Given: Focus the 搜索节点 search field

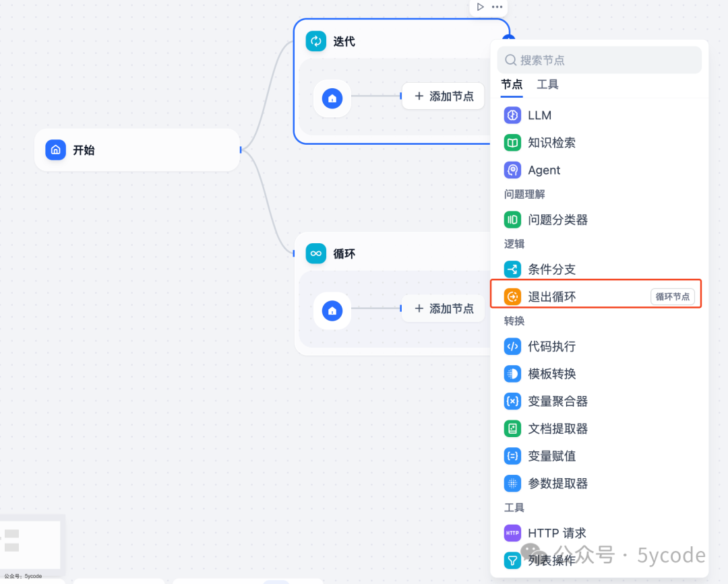Looking at the screenshot, I should pyautogui.click(x=599, y=60).
